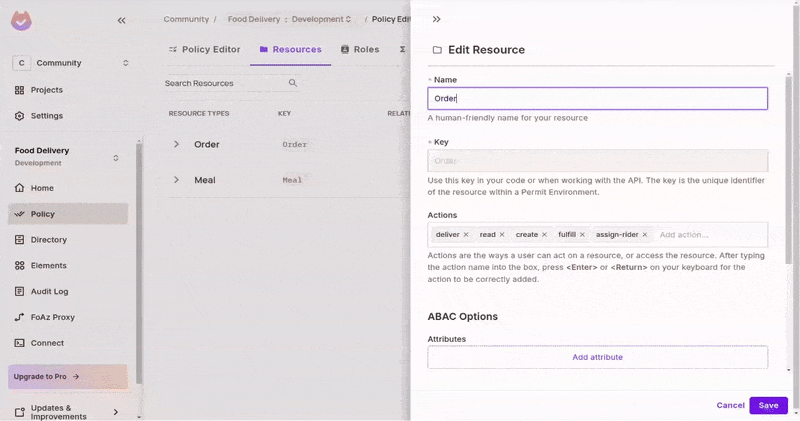Switch to the Roles tab

point(360,49)
